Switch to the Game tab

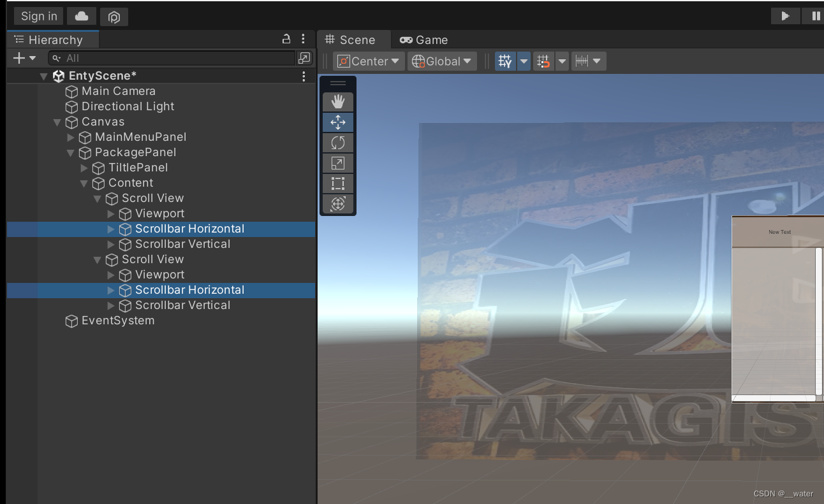424,40
